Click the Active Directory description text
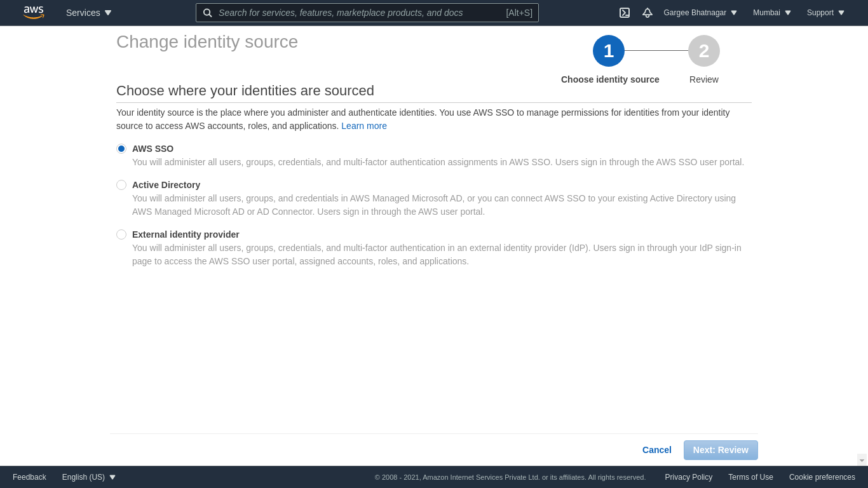868x488 pixels. coord(434,205)
